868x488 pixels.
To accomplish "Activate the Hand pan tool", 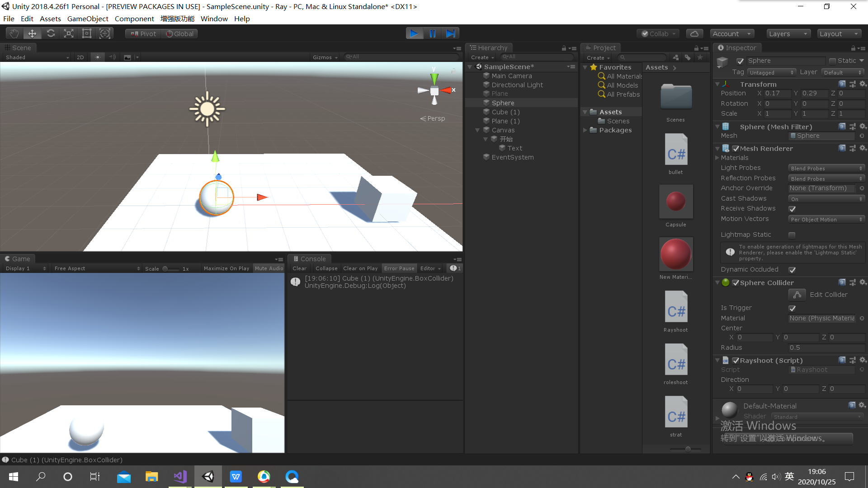I will click(x=13, y=33).
